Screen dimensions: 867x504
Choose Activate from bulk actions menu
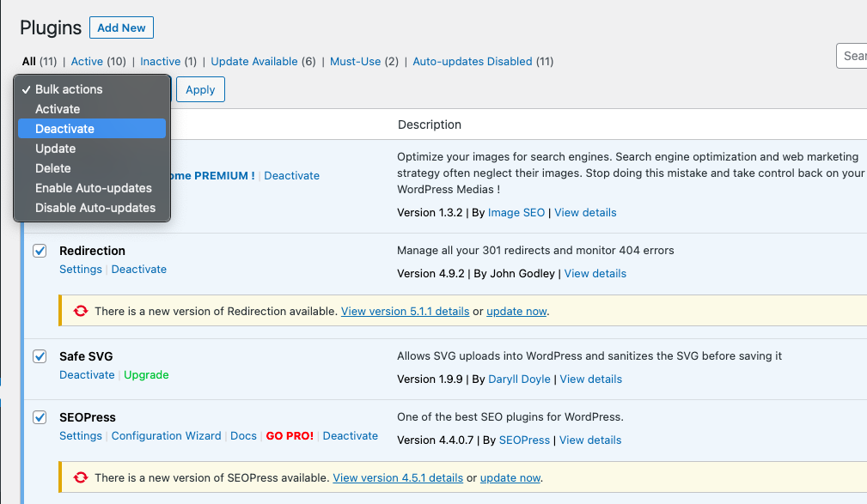pyautogui.click(x=92, y=109)
